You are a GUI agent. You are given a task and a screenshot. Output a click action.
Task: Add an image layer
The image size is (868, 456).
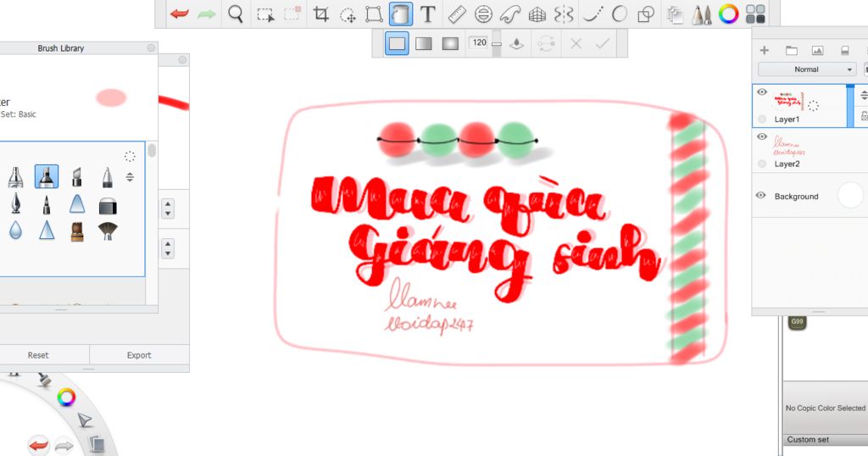tap(818, 50)
